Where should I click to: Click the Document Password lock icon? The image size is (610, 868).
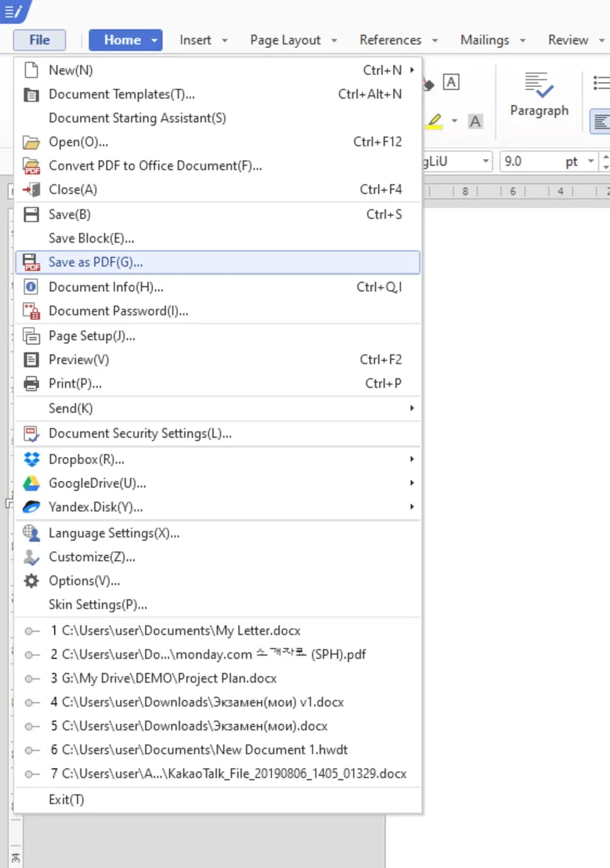31,311
